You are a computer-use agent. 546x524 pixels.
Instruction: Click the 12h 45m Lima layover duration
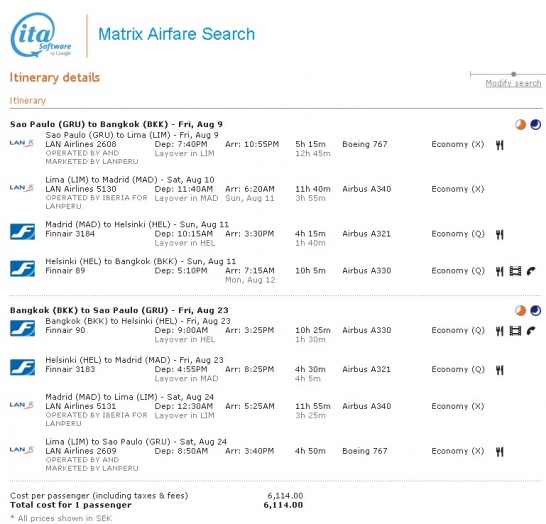coord(313,154)
